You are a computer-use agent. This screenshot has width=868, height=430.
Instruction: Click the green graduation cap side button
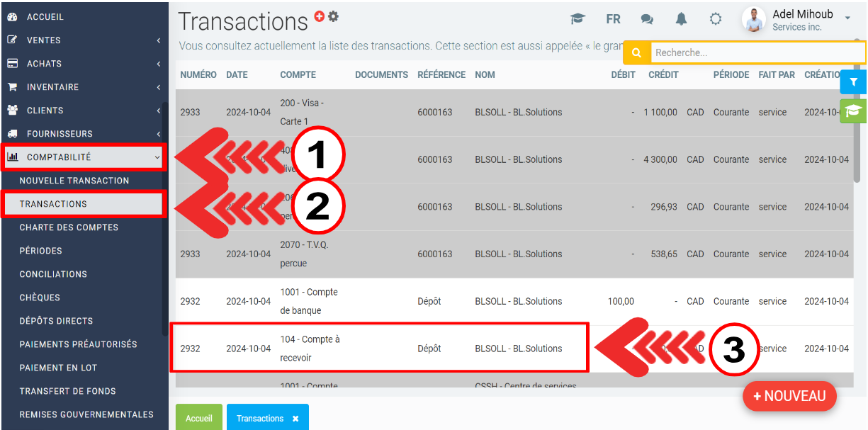(x=853, y=111)
